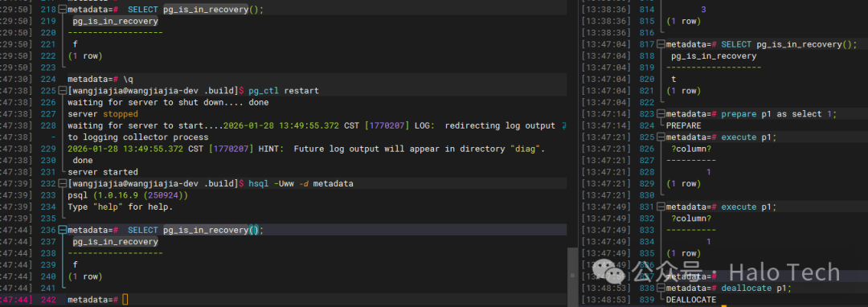Click timestamp [13:47:14] beside line 823
Image resolution: width=868 pixels, height=307 pixels.
click(x=606, y=114)
